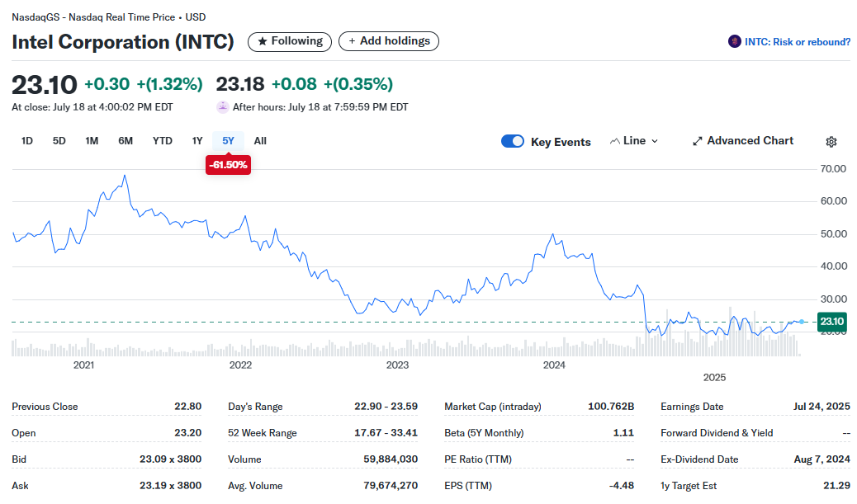Toggle the Key Events switch
Viewport: 857px width, 504px height.
513,141
